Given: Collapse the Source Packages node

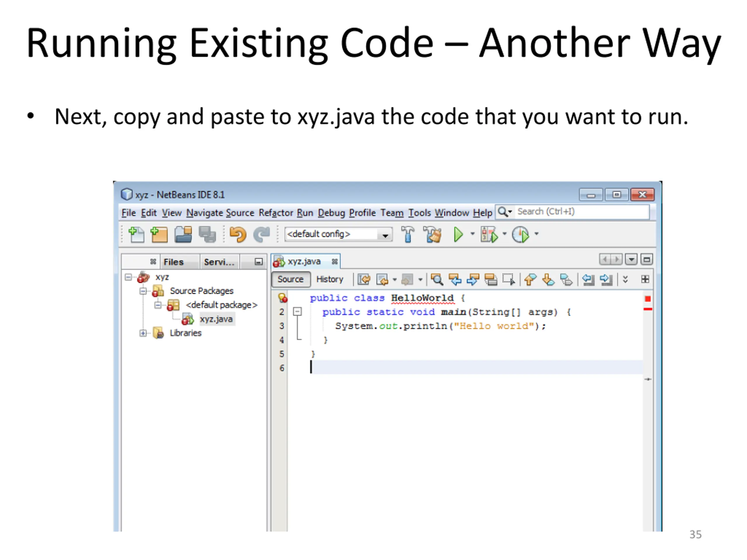Looking at the screenshot, I should coord(143,291).
